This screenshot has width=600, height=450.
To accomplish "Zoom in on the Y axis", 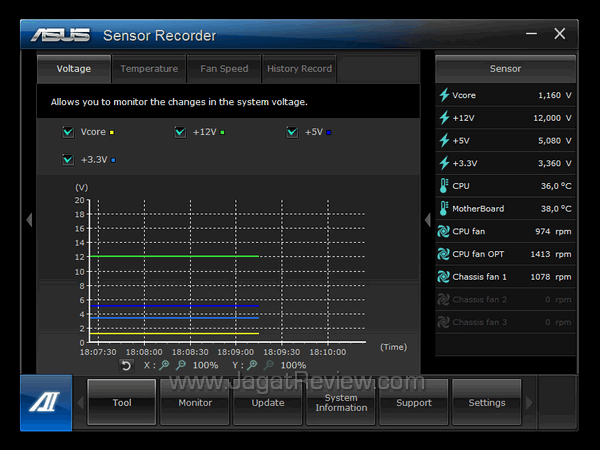I will [x=252, y=365].
